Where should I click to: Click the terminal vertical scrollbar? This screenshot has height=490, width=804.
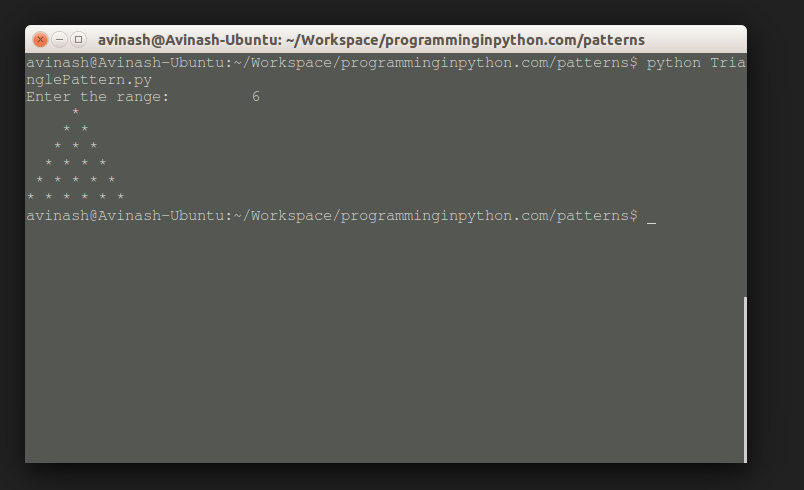(745, 379)
